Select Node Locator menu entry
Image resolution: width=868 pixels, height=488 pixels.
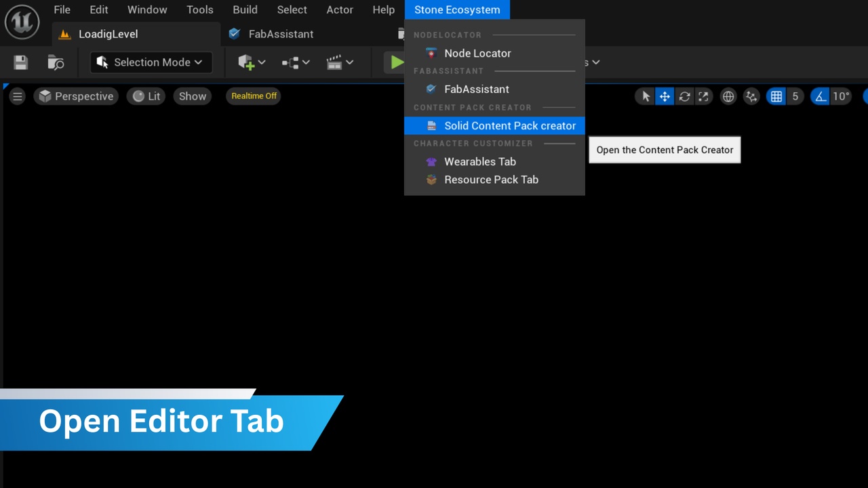494,53
